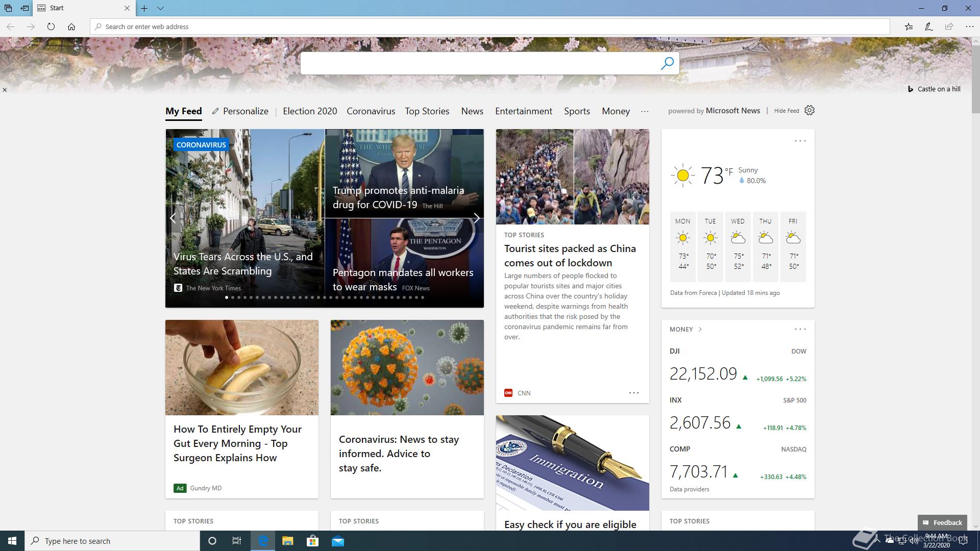Select the News tab
This screenshot has height=551, width=980.
coord(472,111)
